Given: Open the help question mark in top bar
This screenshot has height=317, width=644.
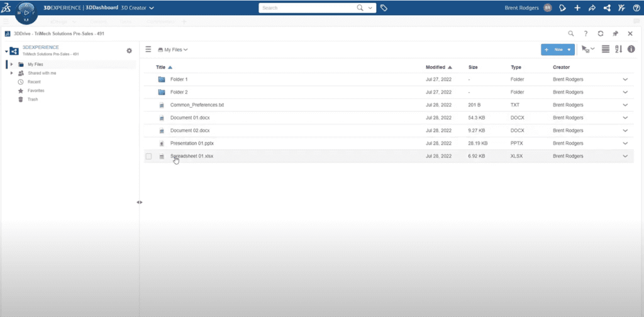Looking at the screenshot, I should pyautogui.click(x=636, y=8).
